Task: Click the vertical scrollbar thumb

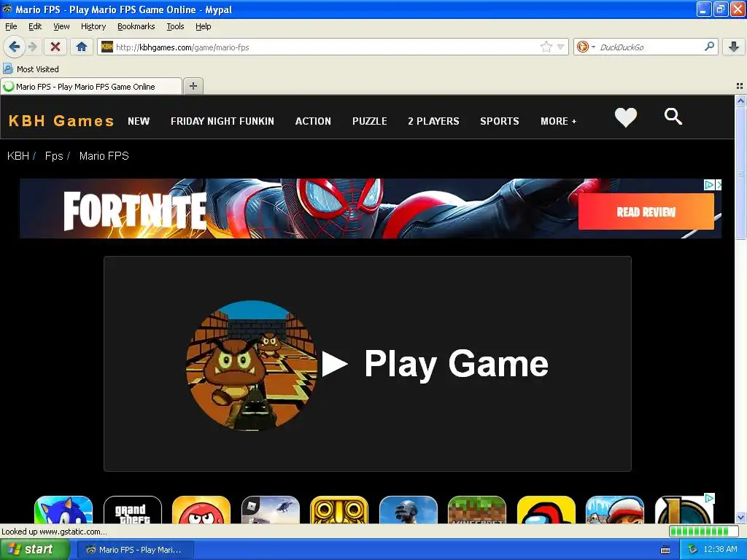Action: point(740,174)
